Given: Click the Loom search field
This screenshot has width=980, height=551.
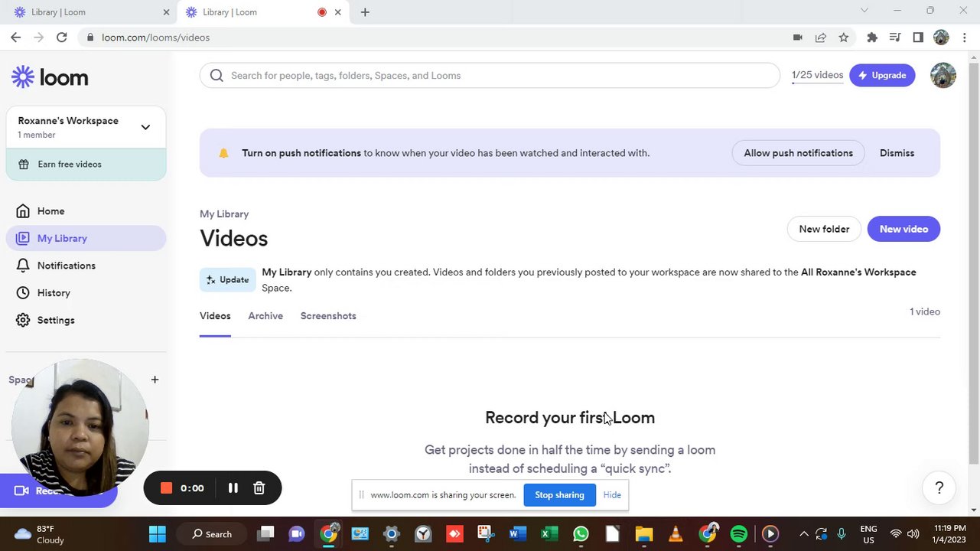Looking at the screenshot, I should point(490,75).
